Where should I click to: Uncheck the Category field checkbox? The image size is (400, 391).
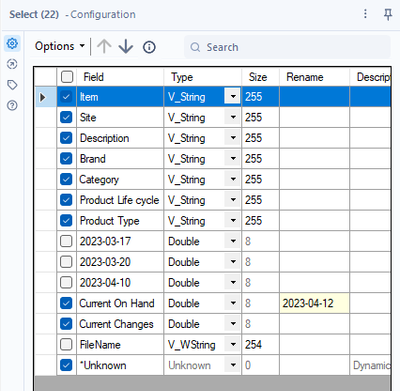[66, 179]
